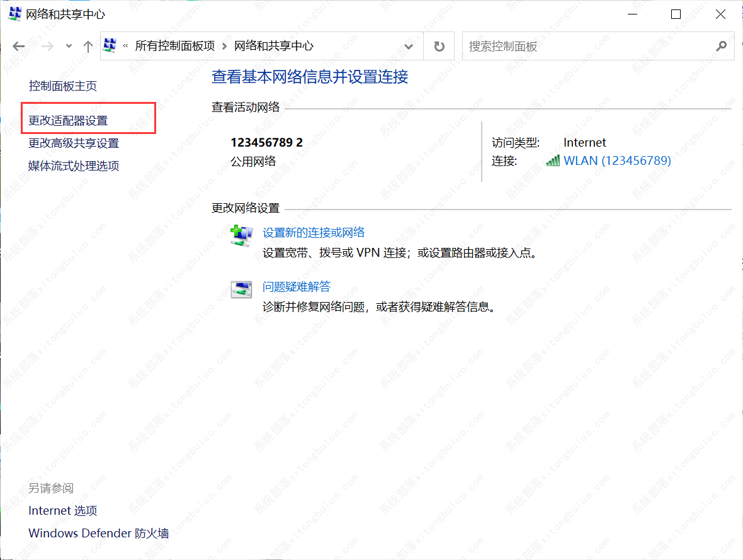Click the search magnifier icon

(722, 45)
